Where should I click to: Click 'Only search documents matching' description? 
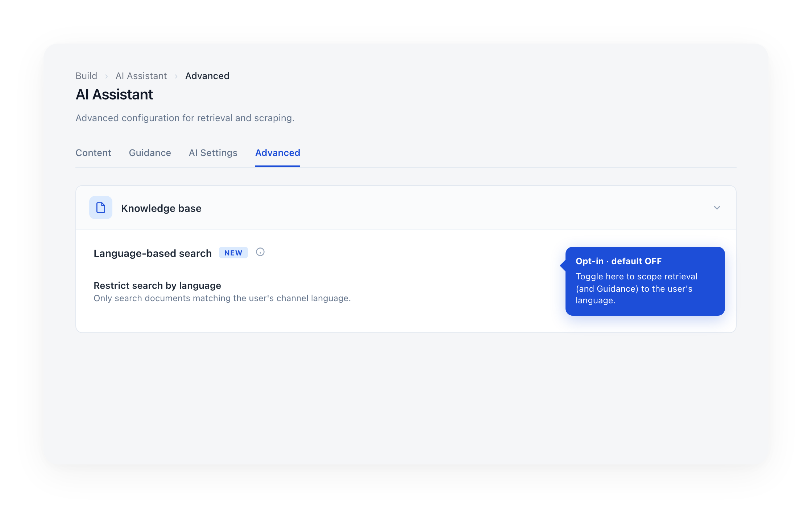point(222,298)
